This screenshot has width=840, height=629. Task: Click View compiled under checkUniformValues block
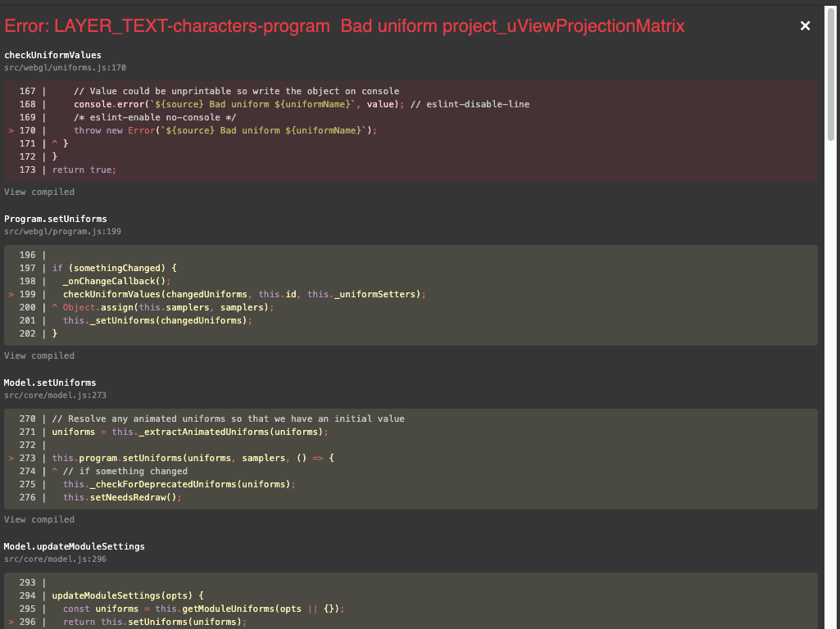(39, 192)
